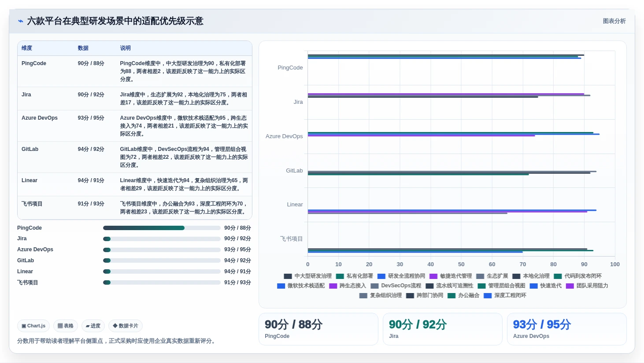644x363 pixels.
Task: Click the Azure DevOps label on chart axis
Action: 284,136
